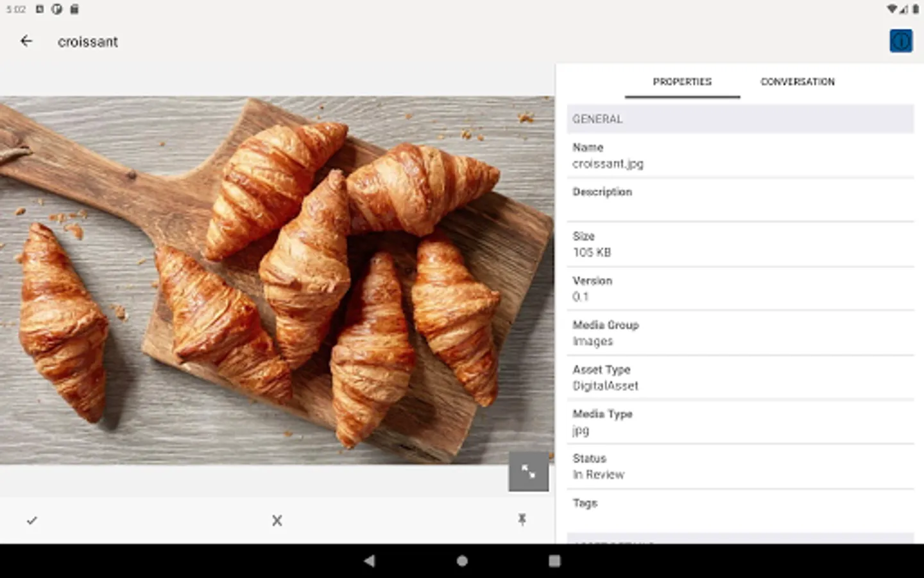Tap the Description field
The image size is (924, 578).
click(740, 200)
